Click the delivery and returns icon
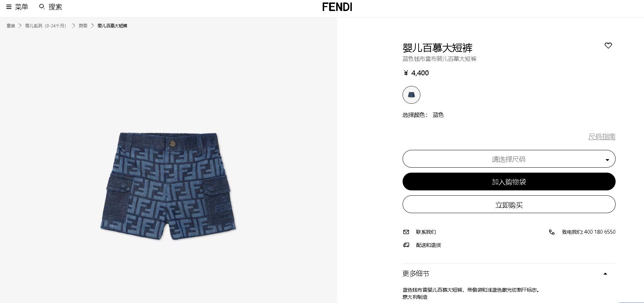The width and height of the screenshot is (644, 303). [406, 245]
